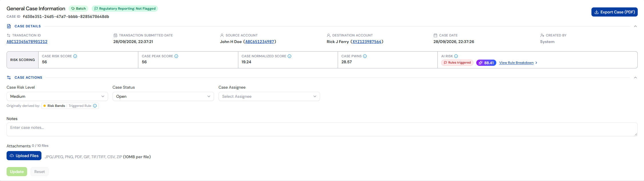Export the case as PDF
The image size is (644, 181).
coord(615,12)
